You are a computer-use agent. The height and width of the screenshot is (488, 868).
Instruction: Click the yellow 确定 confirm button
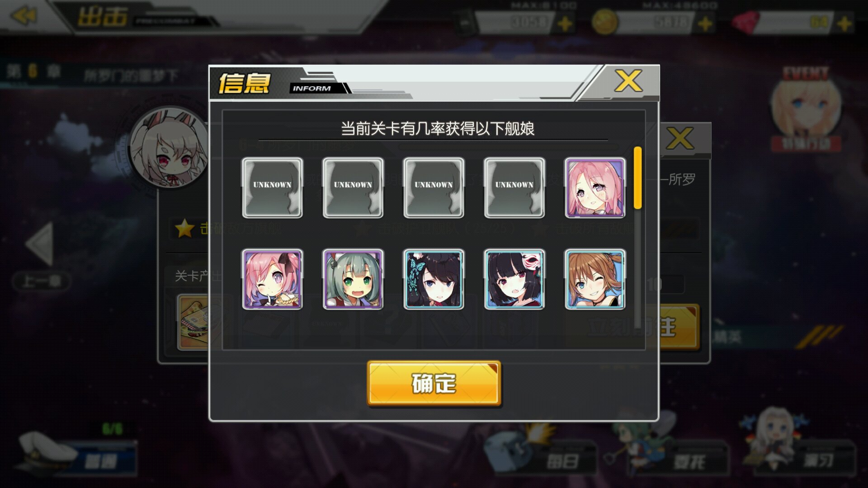(434, 383)
